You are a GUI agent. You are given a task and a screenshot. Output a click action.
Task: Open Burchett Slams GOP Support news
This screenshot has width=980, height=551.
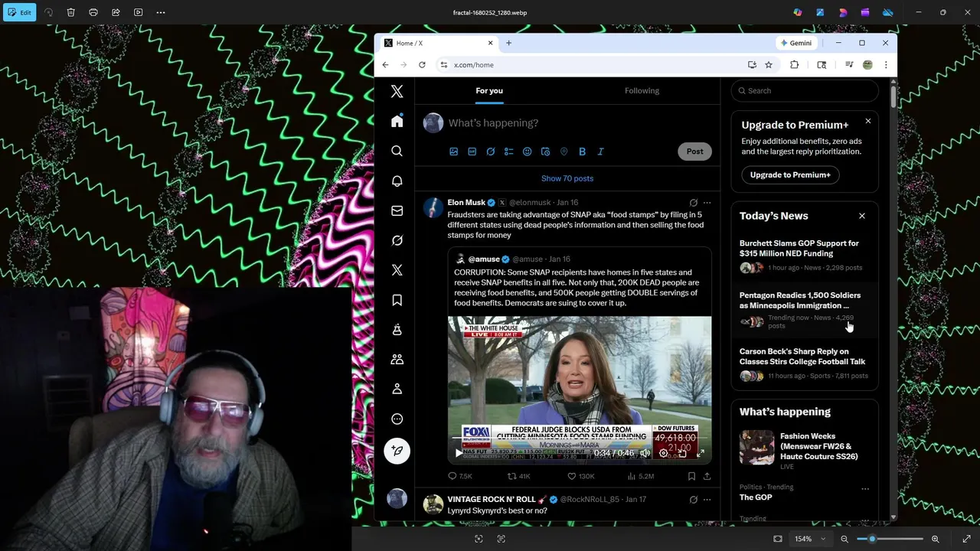(x=805, y=256)
